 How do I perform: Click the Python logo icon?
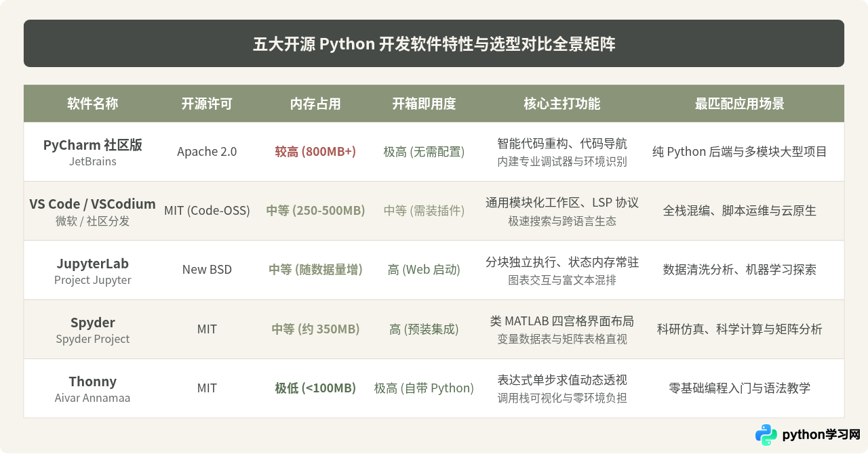(766, 434)
